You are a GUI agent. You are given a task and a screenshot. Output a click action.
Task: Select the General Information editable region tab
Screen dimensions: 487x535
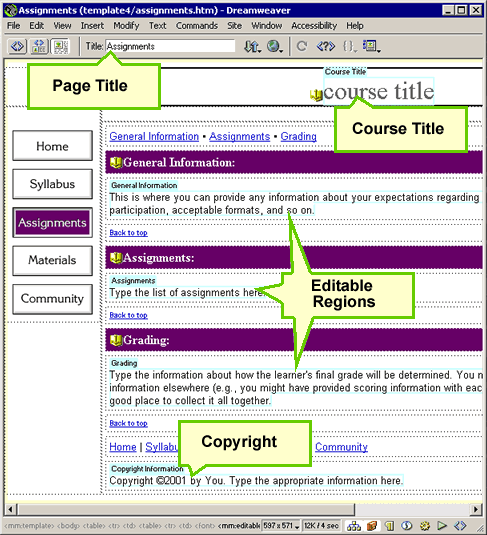pyautogui.click(x=144, y=185)
